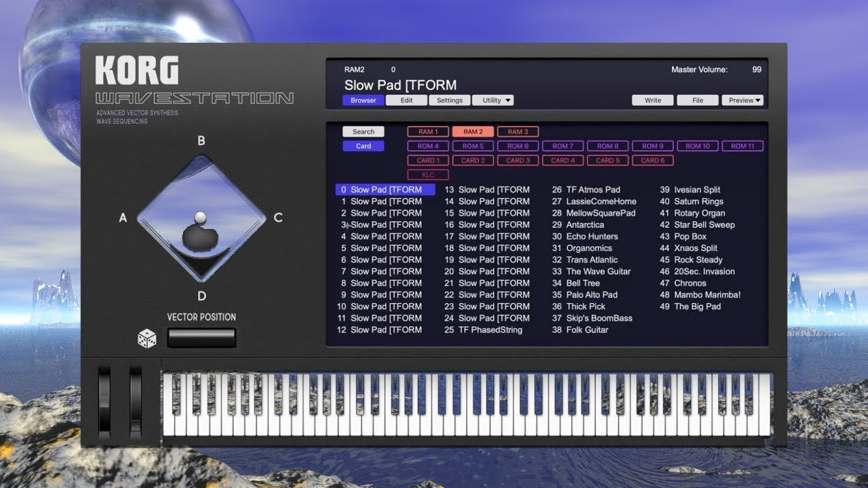
Task: Select the ROM 10 bank
Action: click(698, 146)
